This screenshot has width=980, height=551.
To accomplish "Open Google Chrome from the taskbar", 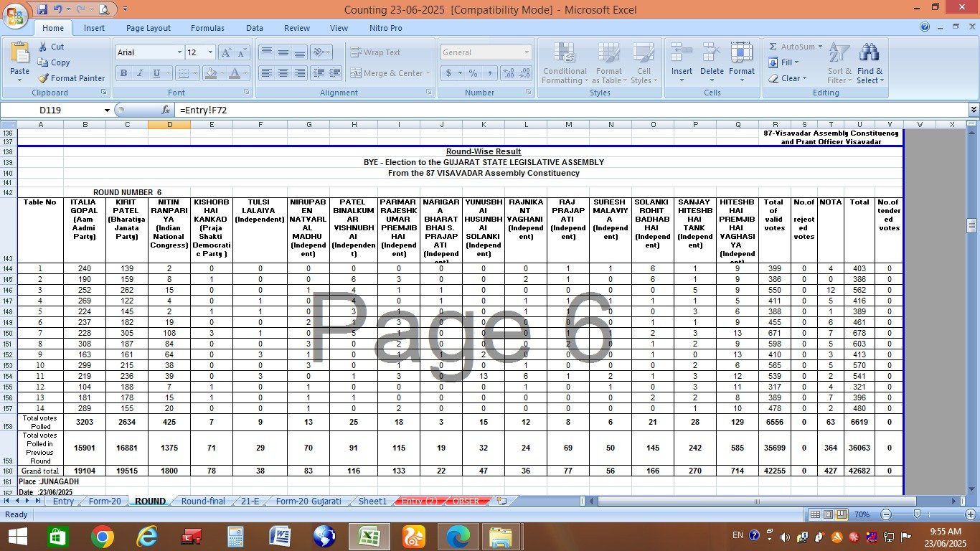I will pyautogui.click(x=103, y=536).
